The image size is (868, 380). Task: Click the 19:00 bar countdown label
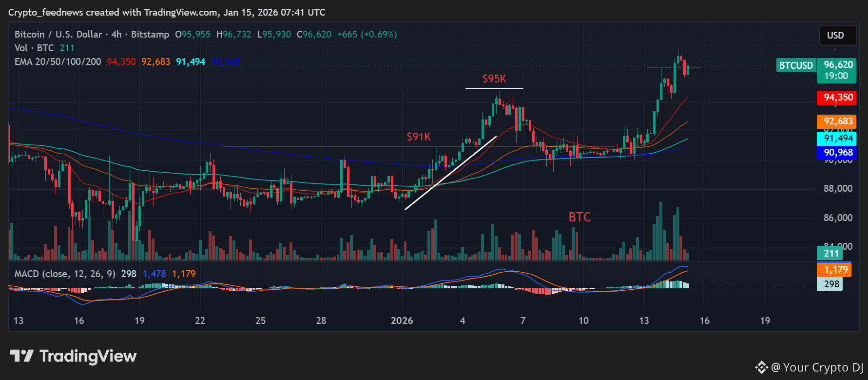point(836,76)
